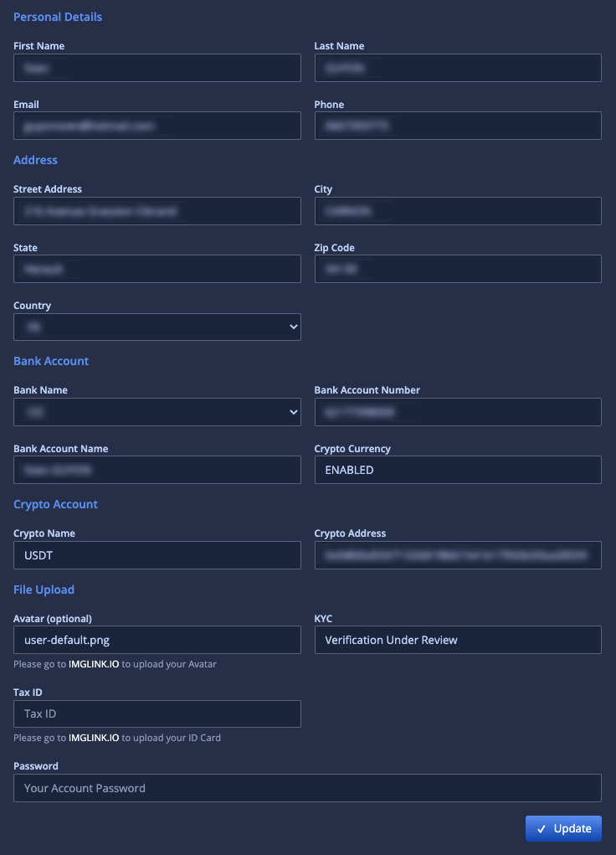616x855 pixels.
Task: Select the Email address field
Action: [157, 126]
